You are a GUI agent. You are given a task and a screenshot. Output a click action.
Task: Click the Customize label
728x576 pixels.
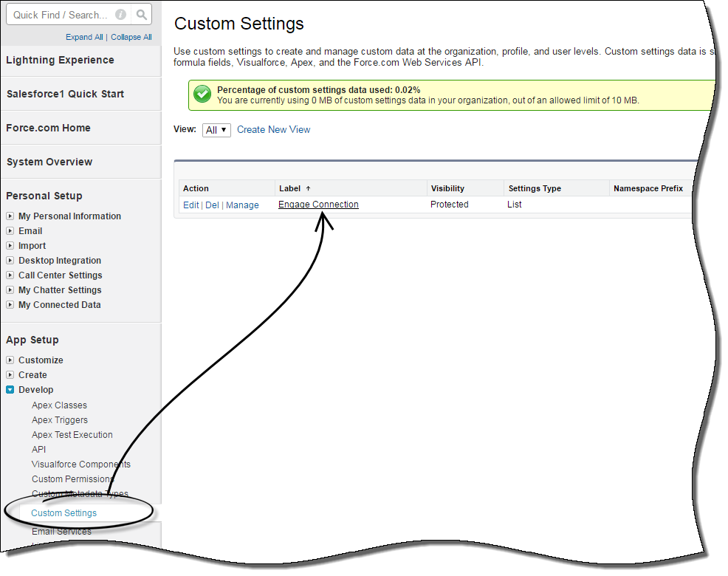pyautogui.click(x=41, y=360)
